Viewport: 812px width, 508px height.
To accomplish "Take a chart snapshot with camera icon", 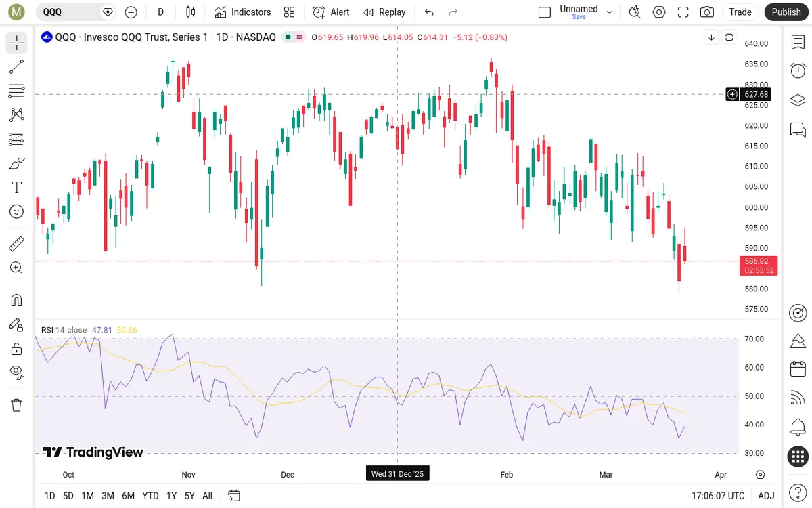I will pyautogui.click(x=707, y=12).
